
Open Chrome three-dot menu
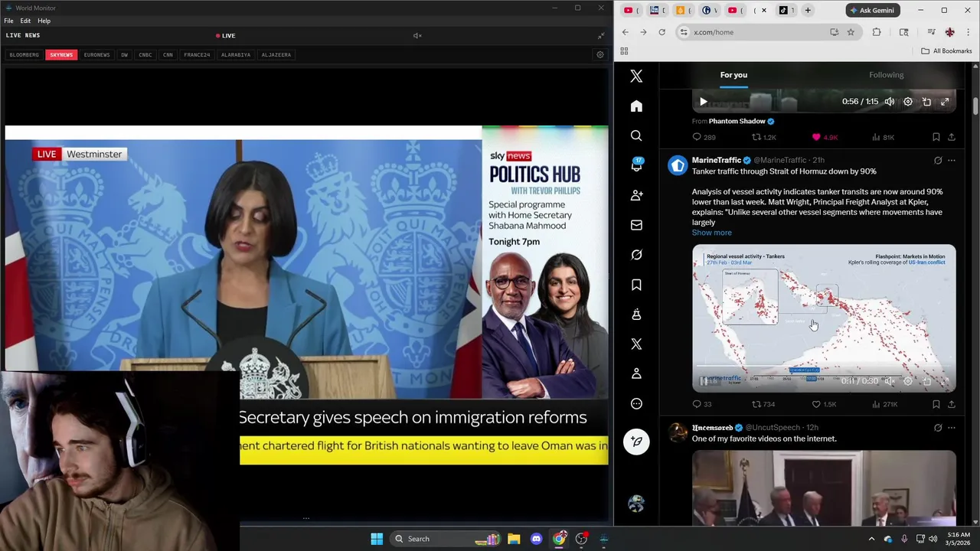969,32
